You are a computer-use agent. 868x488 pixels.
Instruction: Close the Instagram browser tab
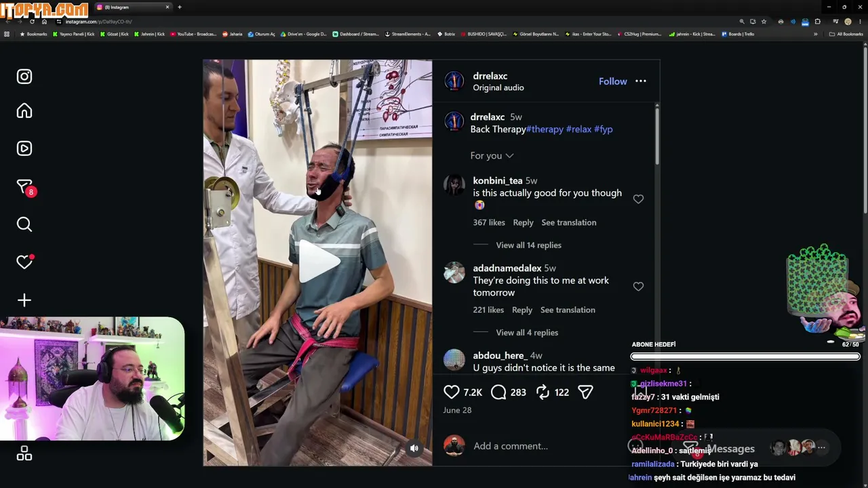167,7
